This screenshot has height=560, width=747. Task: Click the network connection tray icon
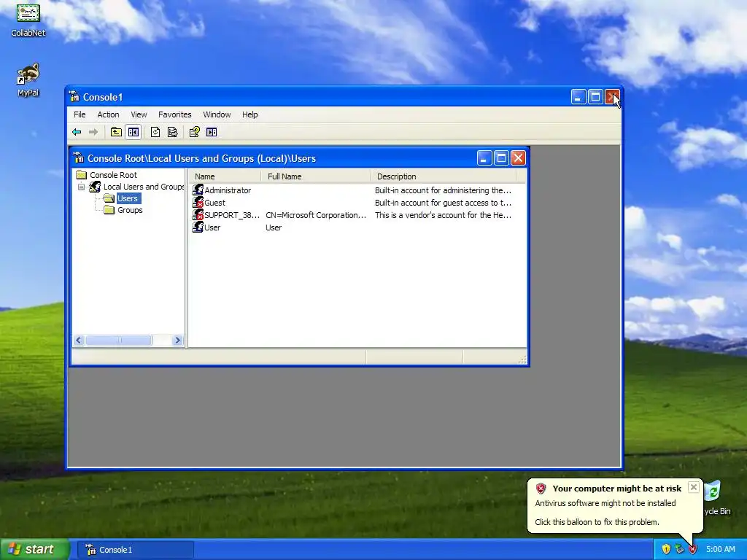679,549
